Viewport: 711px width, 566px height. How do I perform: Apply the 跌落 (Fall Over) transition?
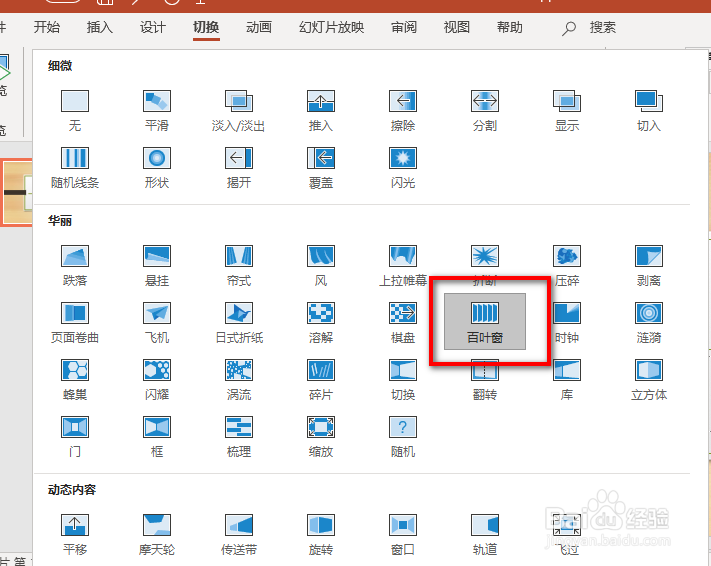(75, 266)
